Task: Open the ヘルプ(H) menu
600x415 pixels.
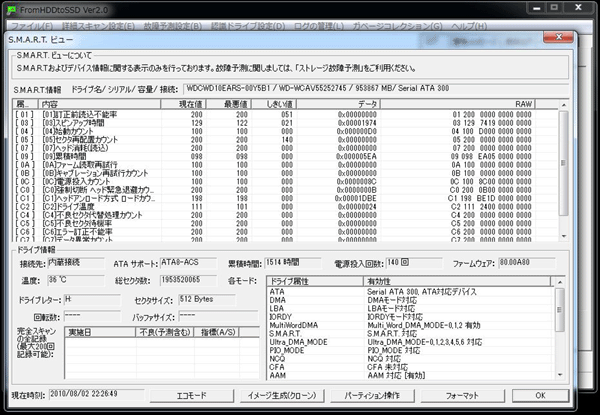Action: click(469, 26)
